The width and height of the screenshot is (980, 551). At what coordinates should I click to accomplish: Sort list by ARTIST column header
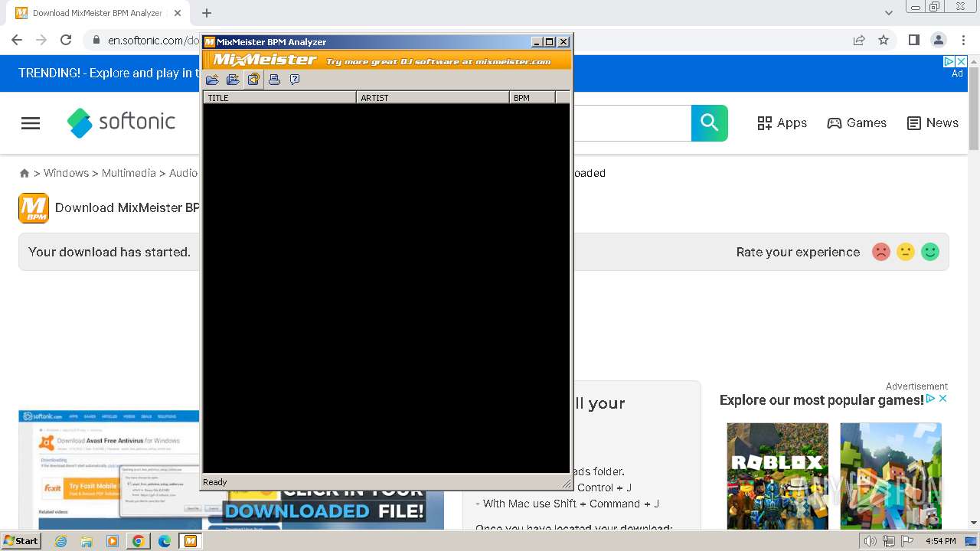pos(433,97)
